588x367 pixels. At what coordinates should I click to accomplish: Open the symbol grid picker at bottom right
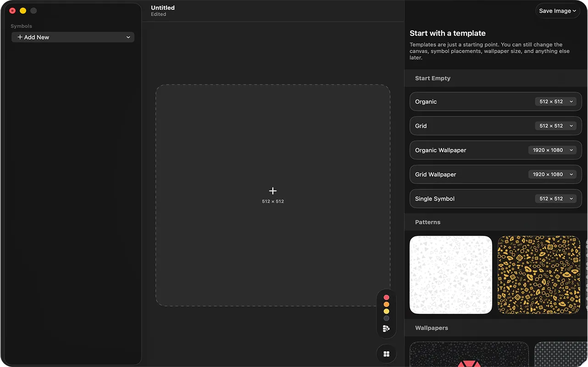tap(386, 353)
